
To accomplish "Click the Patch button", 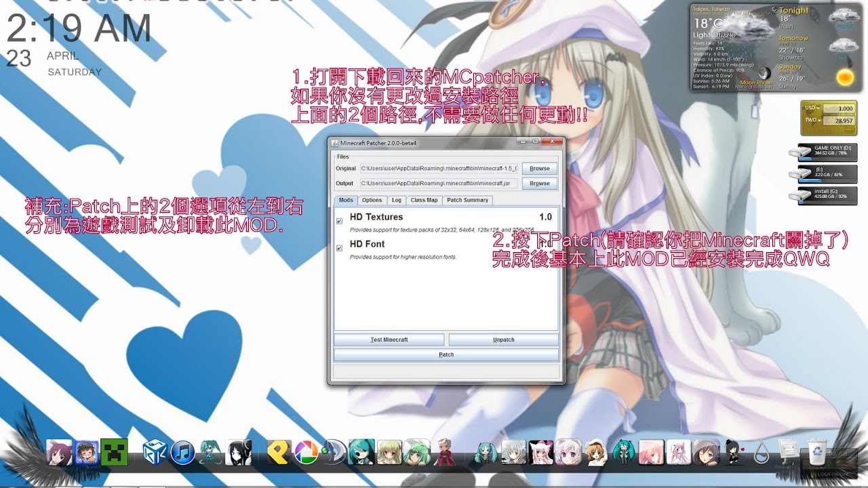I will point(446,354).
